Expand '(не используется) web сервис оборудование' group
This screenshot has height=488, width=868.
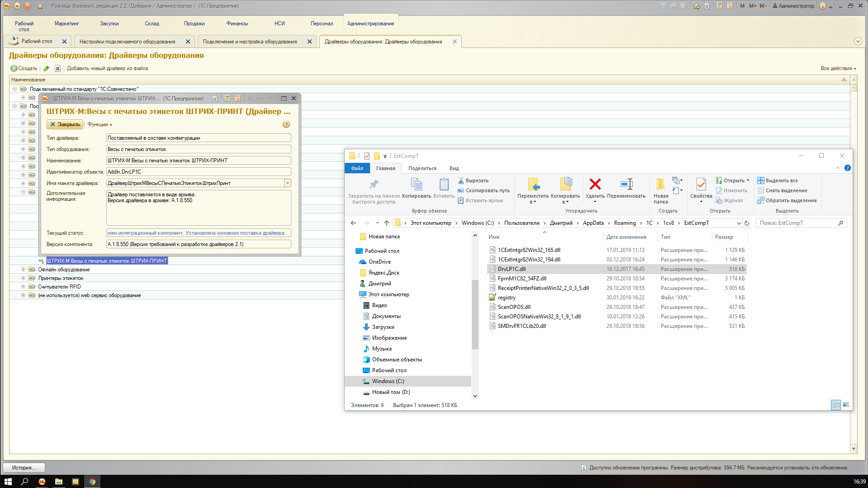pos(23,295)
